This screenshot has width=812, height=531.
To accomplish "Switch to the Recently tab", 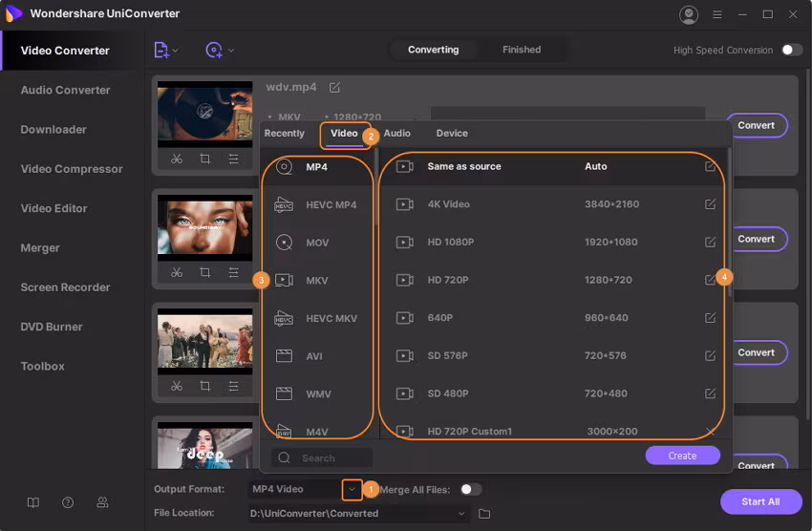I will (x=285, y=133).
